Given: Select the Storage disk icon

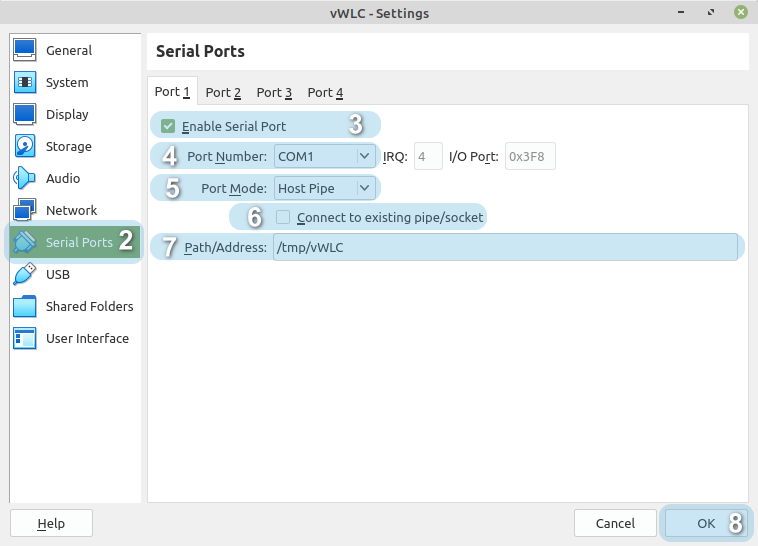Looking at the screenshot, I should tap(25, 146).
